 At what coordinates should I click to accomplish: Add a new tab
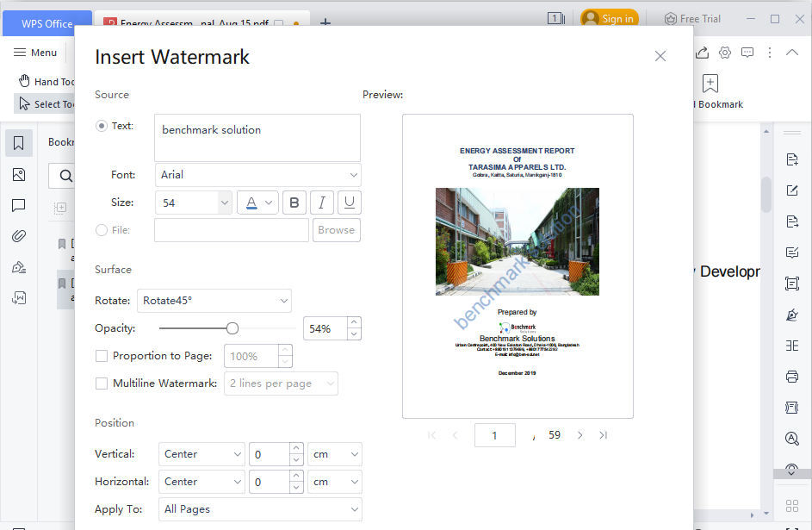(x=325, y=22)
